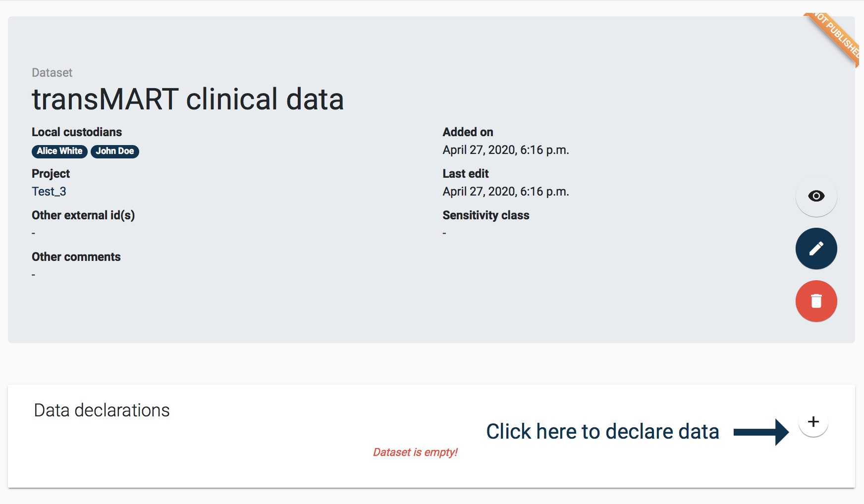The image size is (864, 504).
Task: Click 'Click here to declare data' text
Action: (x=602, y=432)
